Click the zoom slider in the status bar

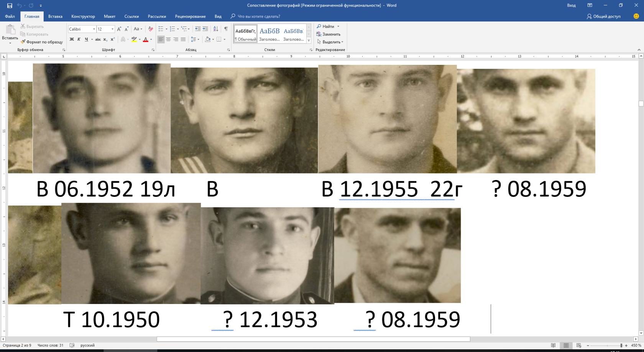pyautogui.click(x=621, y=345)
